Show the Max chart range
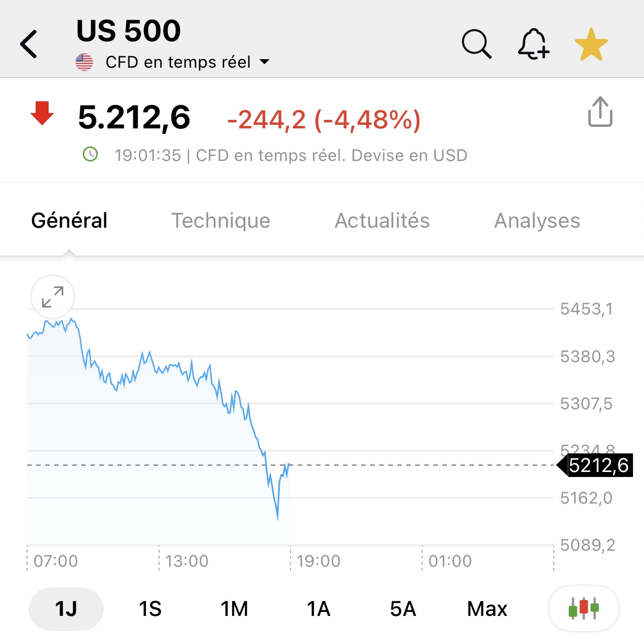 coord(487,609)
